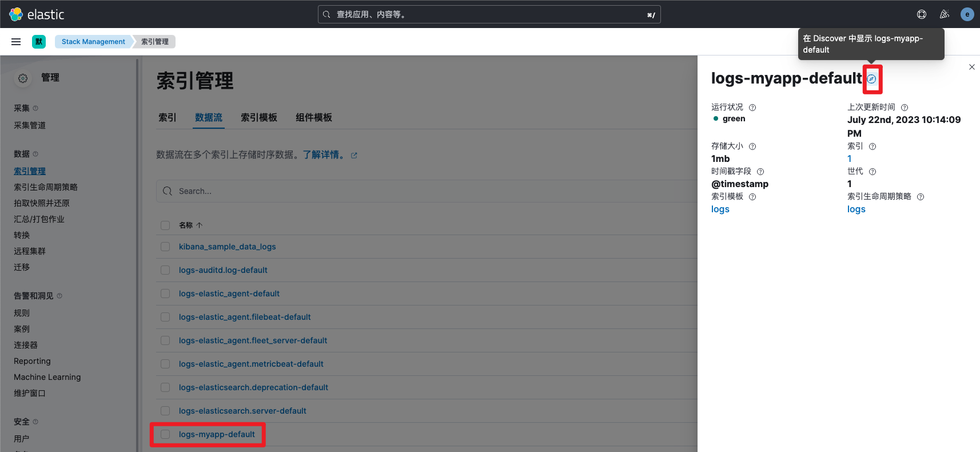The height and width of the screenshot is (452, 980).
Task: Open the newsfeed celebration icon
Action: (945, 14)
